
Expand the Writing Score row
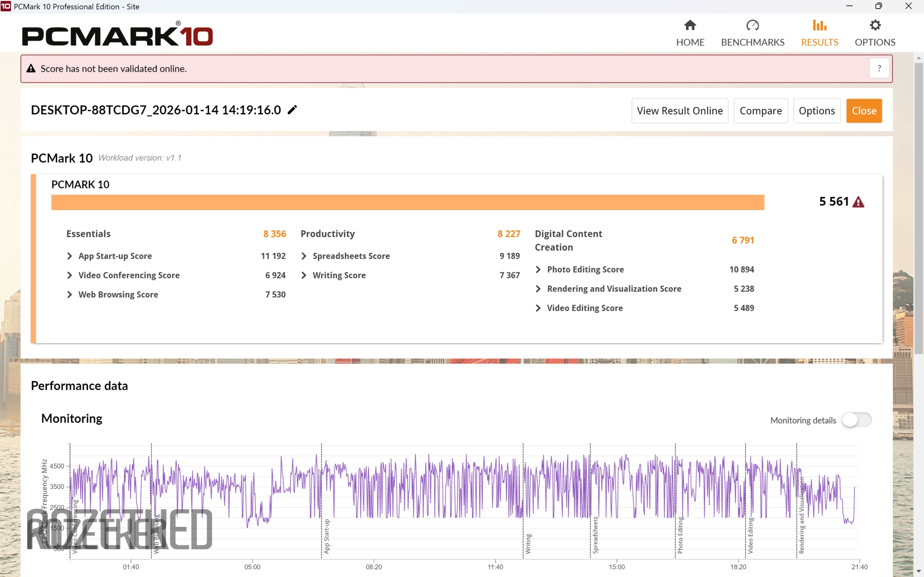coord(304,275)
